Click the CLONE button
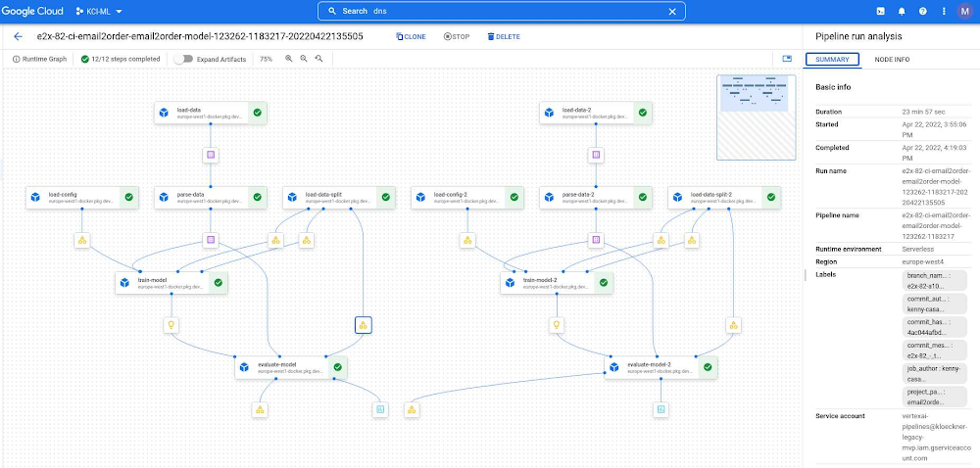The image size is (980, 468). pos(411,37)
